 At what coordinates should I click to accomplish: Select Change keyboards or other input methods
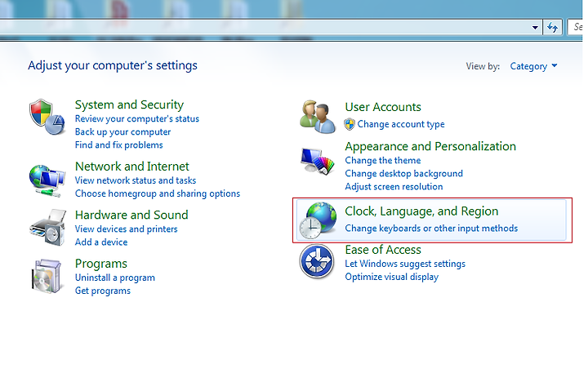coord(431,229)
